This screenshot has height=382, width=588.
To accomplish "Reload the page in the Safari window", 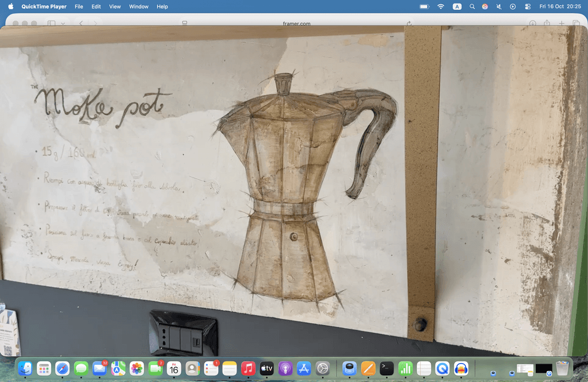I will [409, 23].
